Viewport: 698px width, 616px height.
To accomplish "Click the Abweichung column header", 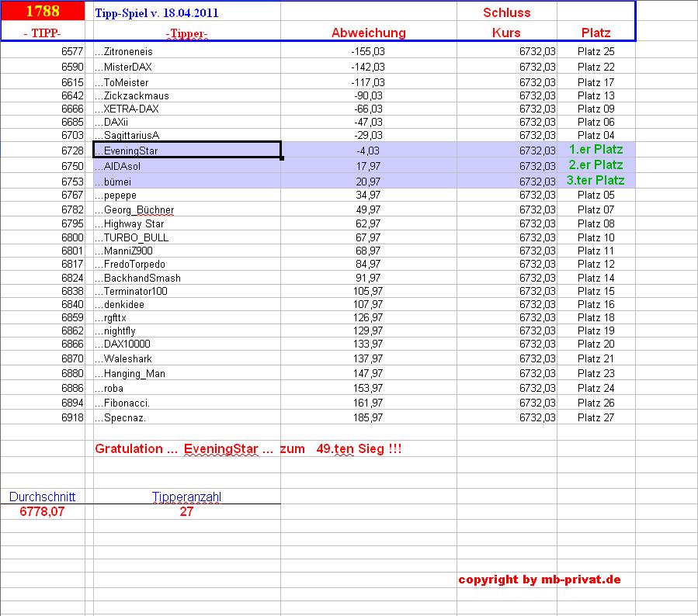I will point(369,33).
